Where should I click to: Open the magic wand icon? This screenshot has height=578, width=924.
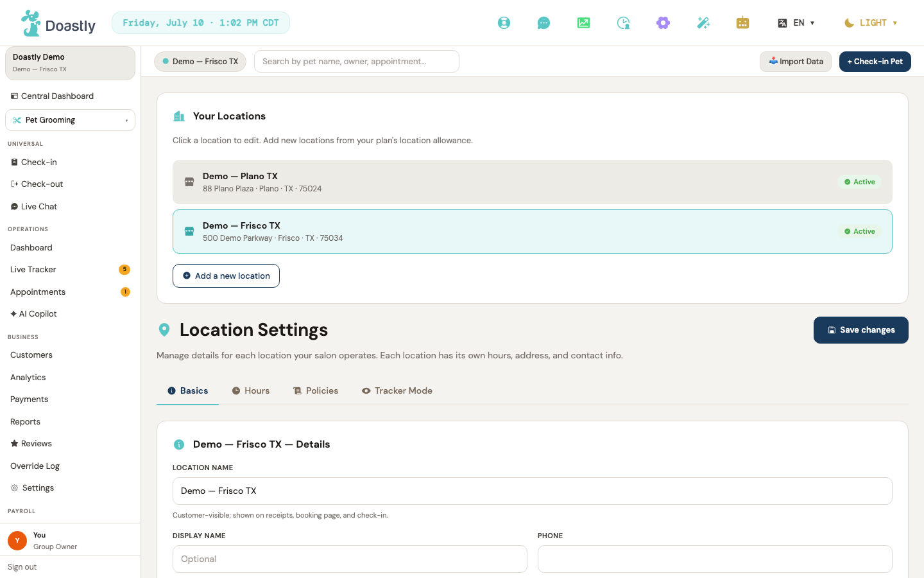(703, 23)
